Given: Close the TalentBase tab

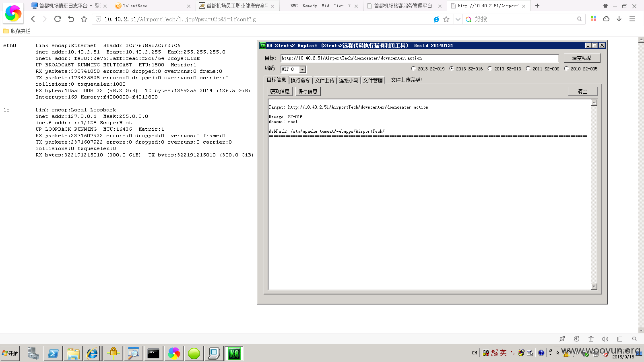Looking at the screenshot, I should [189, 6].
